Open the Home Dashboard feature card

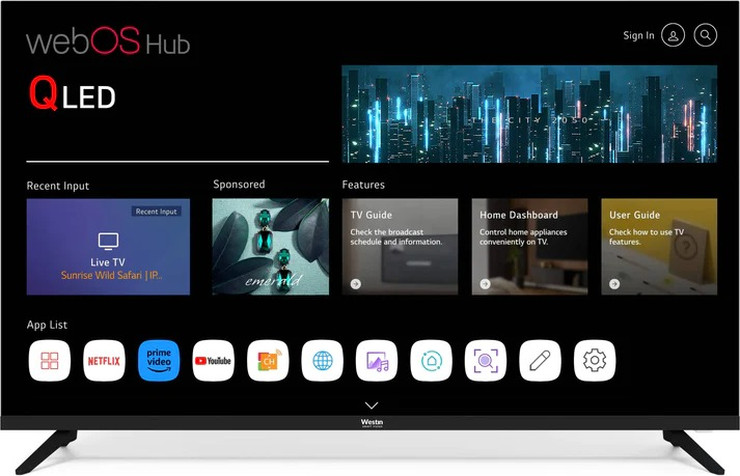tap(529, 247)
